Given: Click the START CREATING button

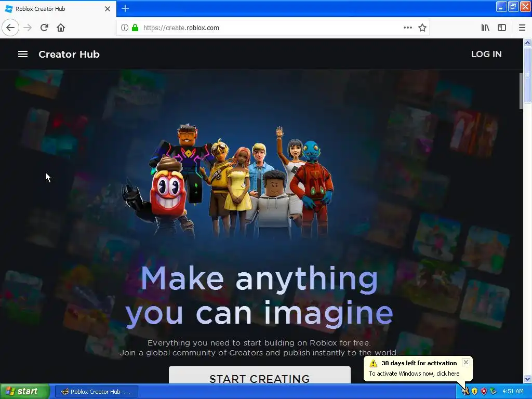Looking at the screenshot, I should pyautogui.click(x=260, y=375).
